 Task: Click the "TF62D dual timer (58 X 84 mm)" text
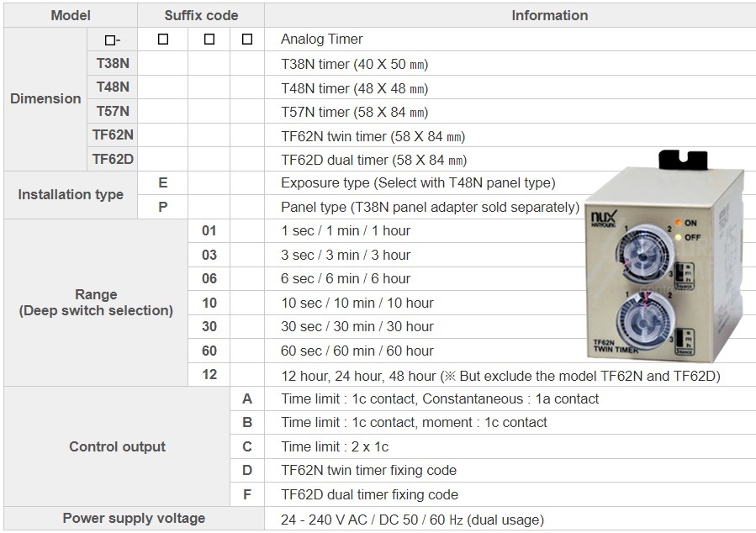pyautogui.click(x=373, y=160)
